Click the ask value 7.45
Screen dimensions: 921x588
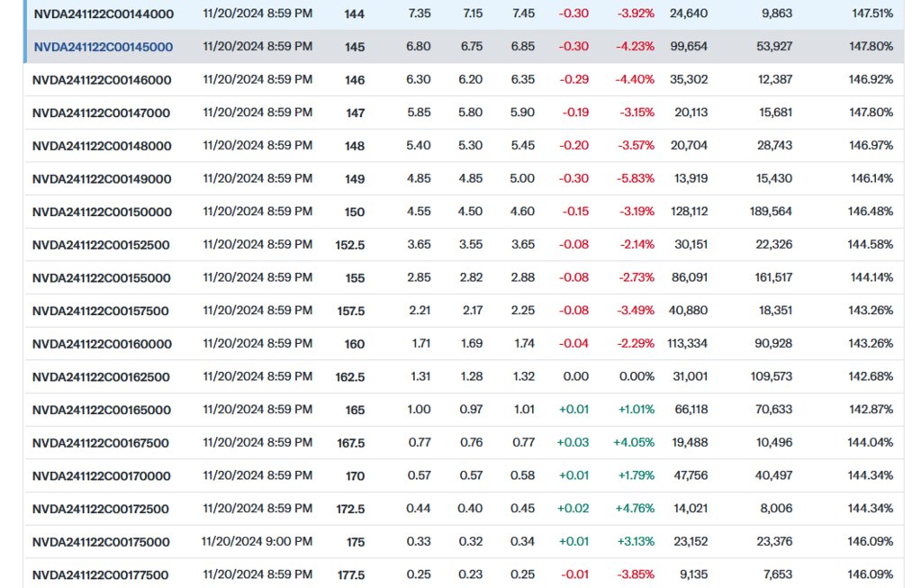(523, 14)
